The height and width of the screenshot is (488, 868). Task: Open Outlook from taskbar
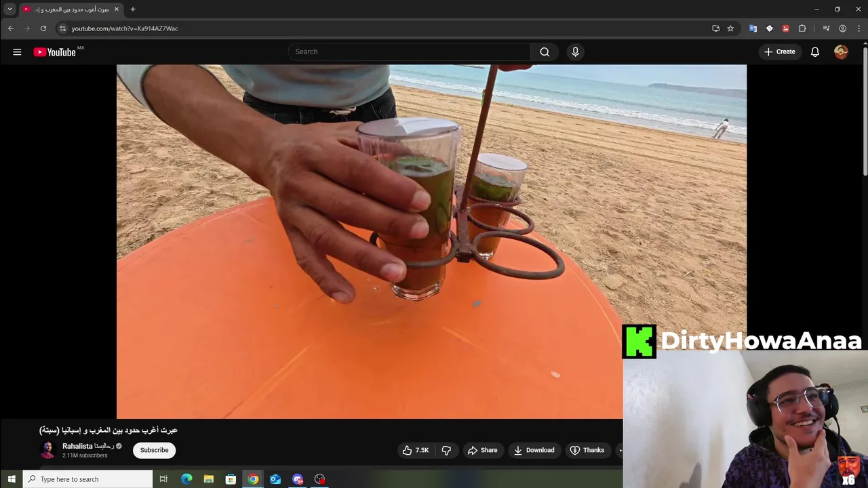click(x=275, y=479)
